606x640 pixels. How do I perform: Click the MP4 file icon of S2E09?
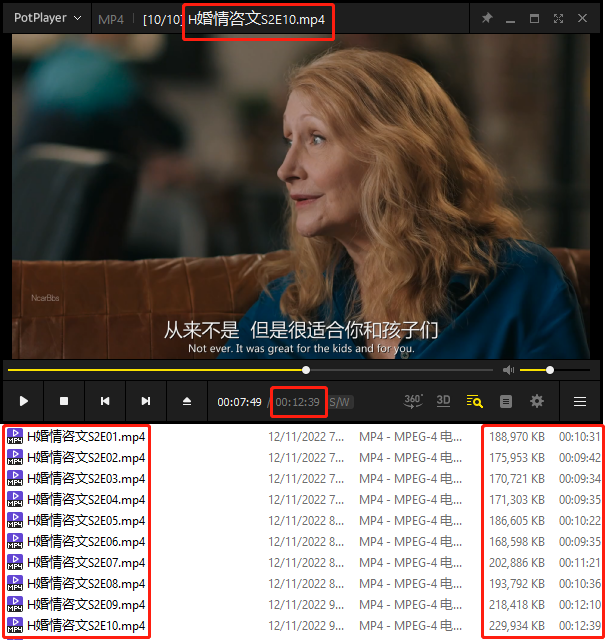click(x=15, y=604)
